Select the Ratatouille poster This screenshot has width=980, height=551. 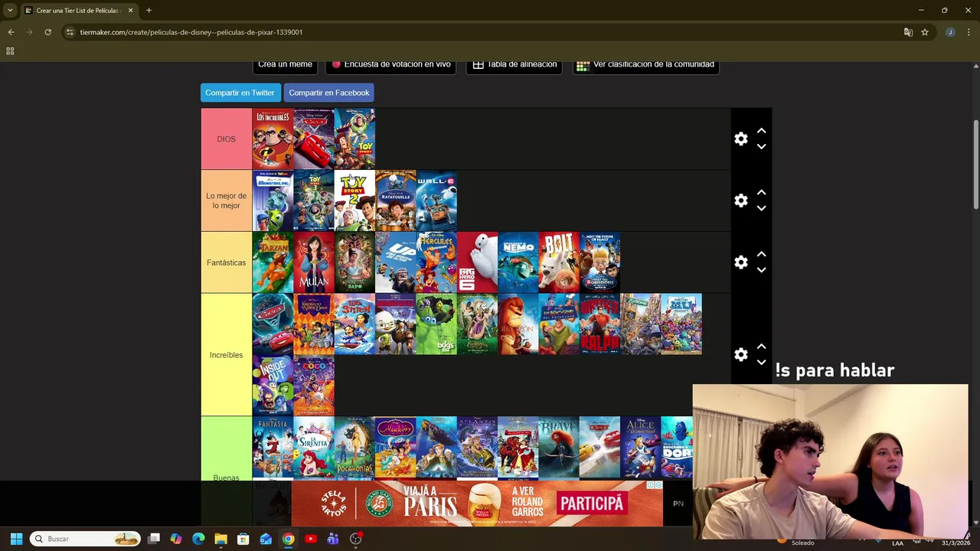click(396, 201)
